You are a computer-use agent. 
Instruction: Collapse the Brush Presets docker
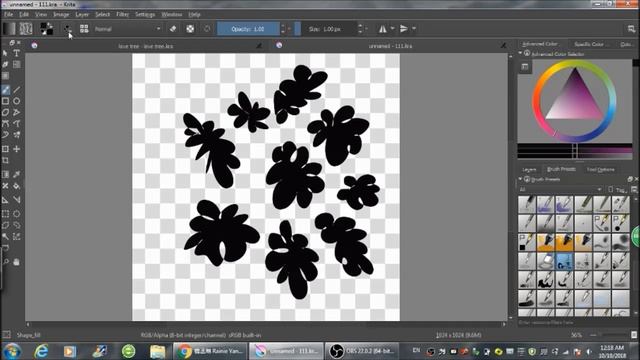click(520, 179)
